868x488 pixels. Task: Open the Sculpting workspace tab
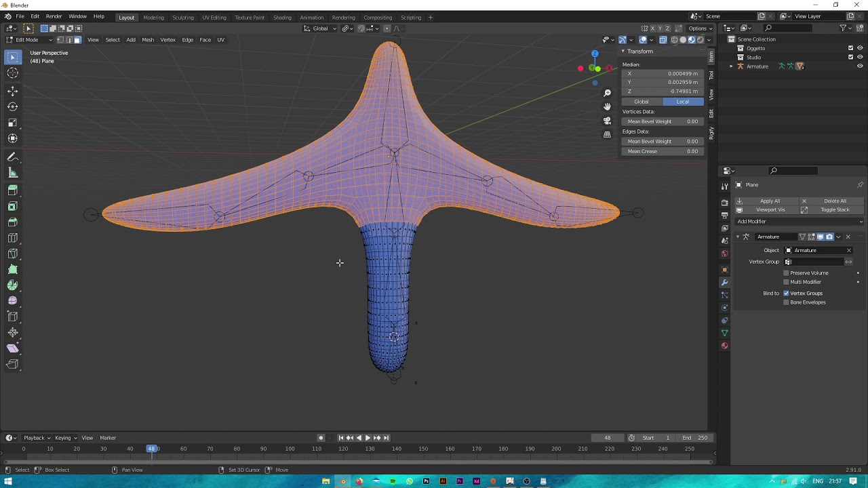(182, 18)
